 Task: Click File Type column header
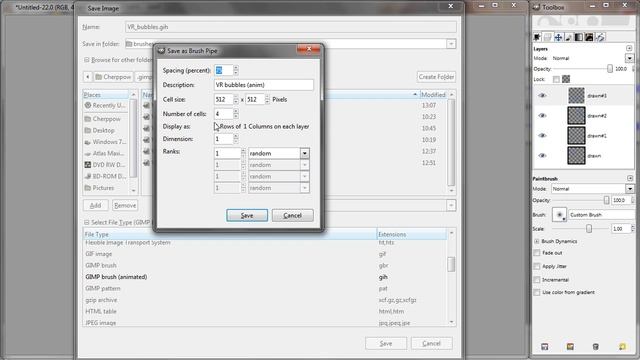[230, 234]
